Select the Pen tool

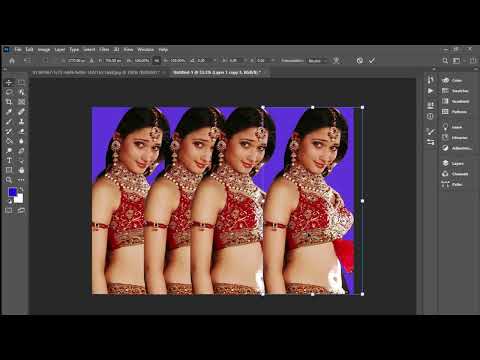pyautogui.click(x=21, y=151)
